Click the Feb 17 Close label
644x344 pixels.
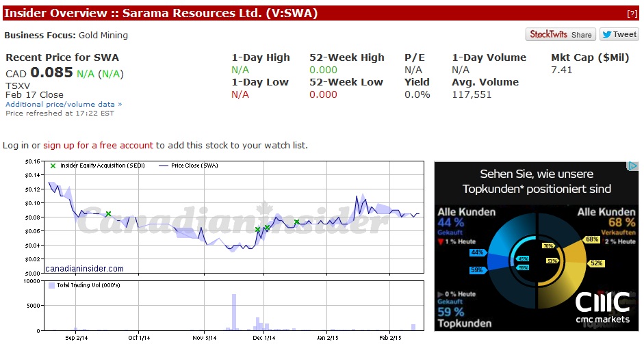(x=34, y=95)
